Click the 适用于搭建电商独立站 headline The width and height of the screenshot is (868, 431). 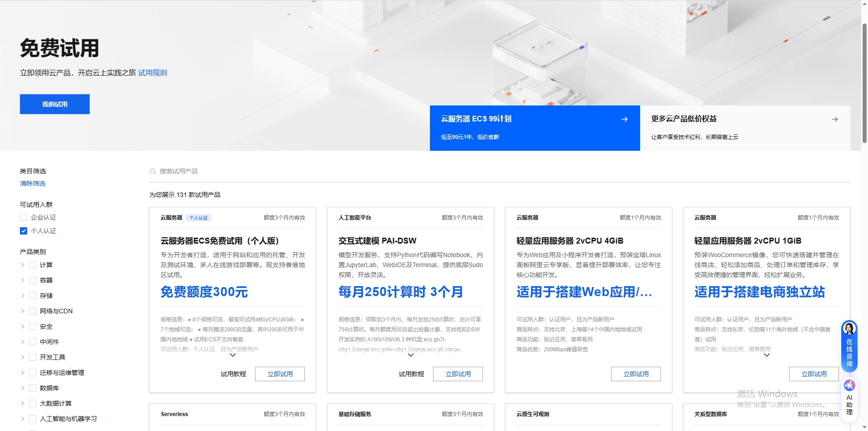tap(760, 292)
